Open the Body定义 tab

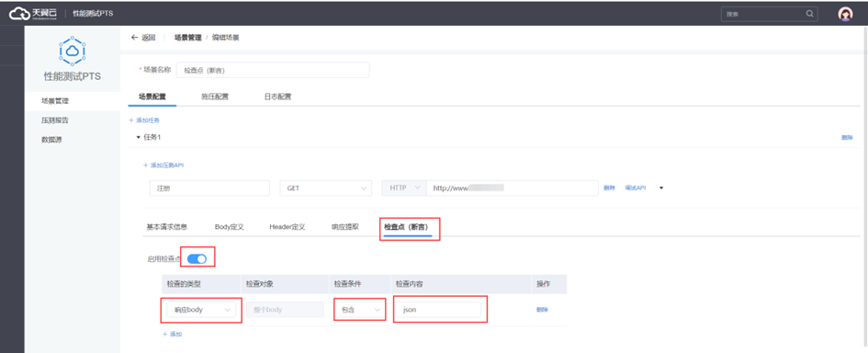point(230,227)
